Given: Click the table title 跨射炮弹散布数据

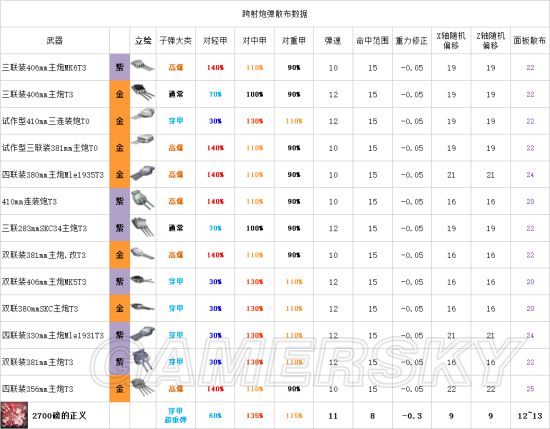Looking at the screenshot, I should (x=275, y=14).
